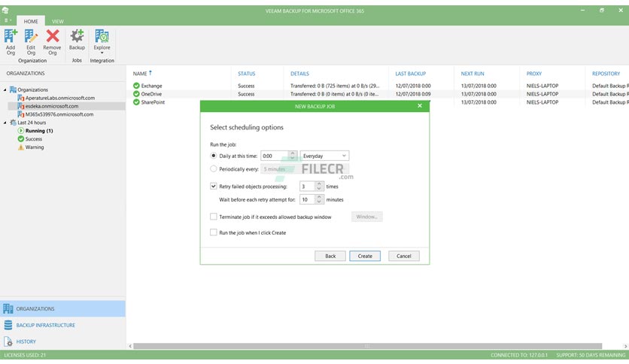Click the Back button in dialog
Viewport: 629px width, 364px height.
tap(330, 256)
